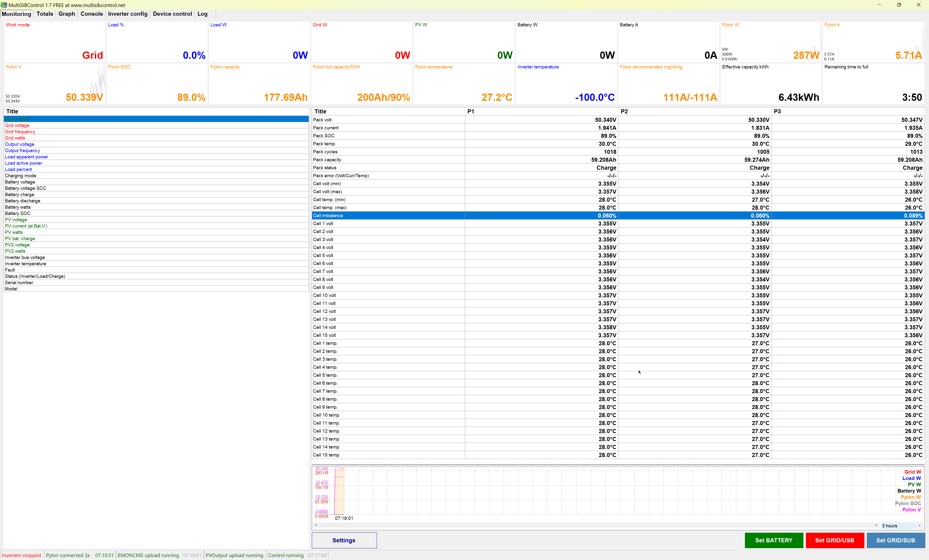Click the Grid W legend label
929x560 pixels.
(912, 472)
